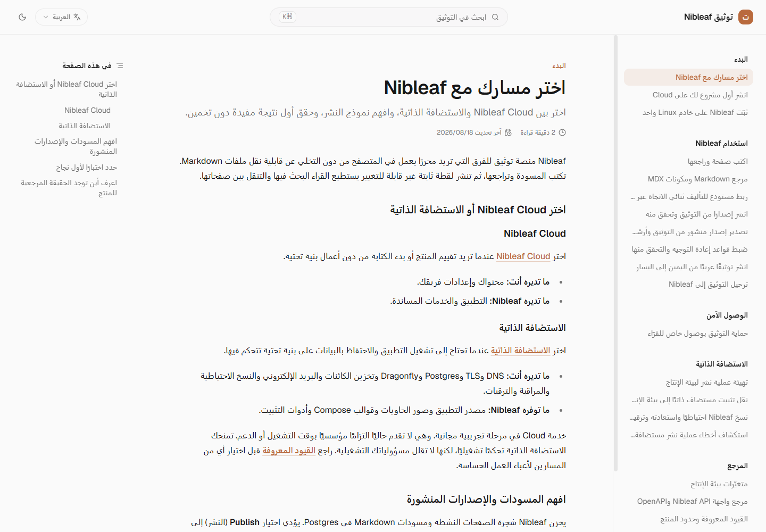Select sidebar item اختر مسارك مع Nibleaf
Screen dimensions: 766x532
[x=688, y=77]
